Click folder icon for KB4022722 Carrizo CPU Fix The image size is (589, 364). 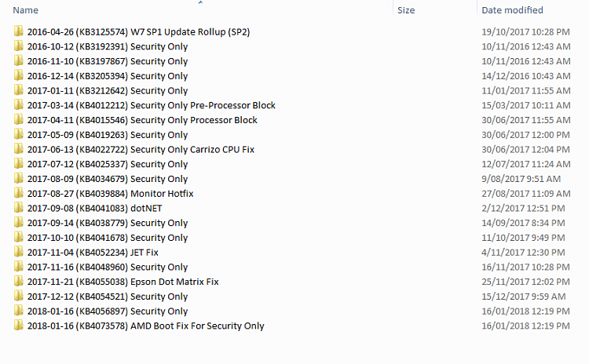coord(19,149)
